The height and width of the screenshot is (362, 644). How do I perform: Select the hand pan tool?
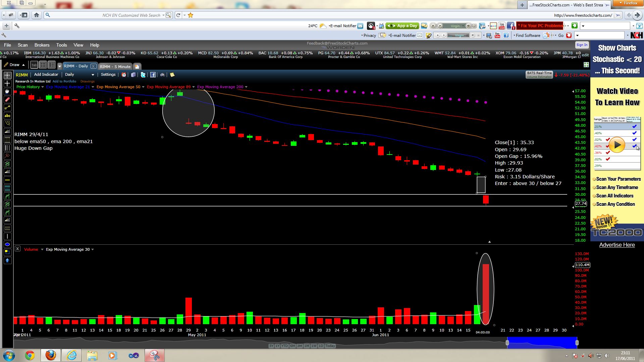click(7, 92)
